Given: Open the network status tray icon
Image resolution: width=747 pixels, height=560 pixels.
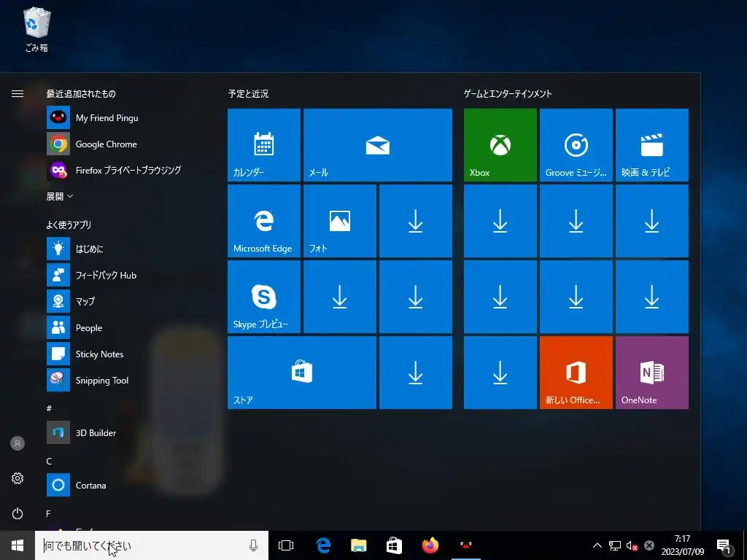Looking at the screenshot, I should pyautogui.click(x=615, y=545).
